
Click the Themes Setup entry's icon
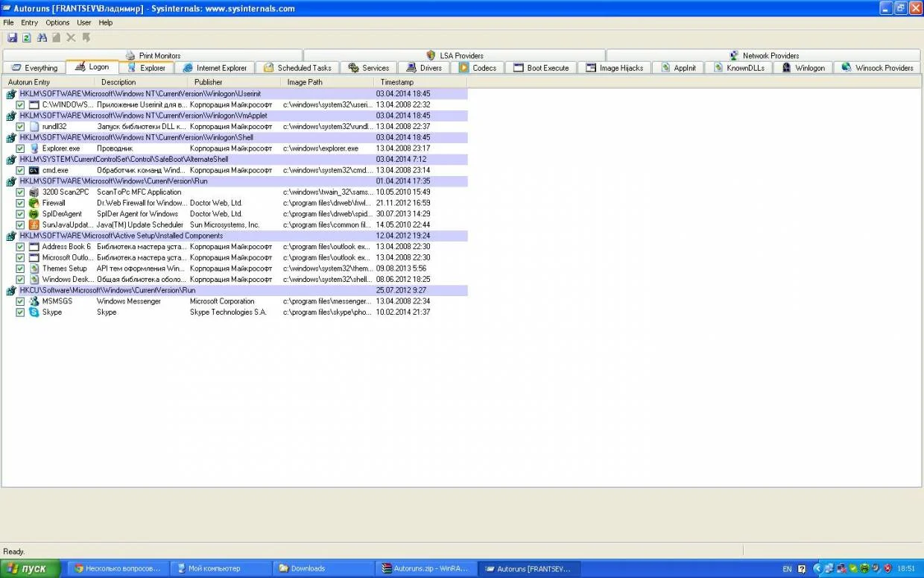click(34, 268)
